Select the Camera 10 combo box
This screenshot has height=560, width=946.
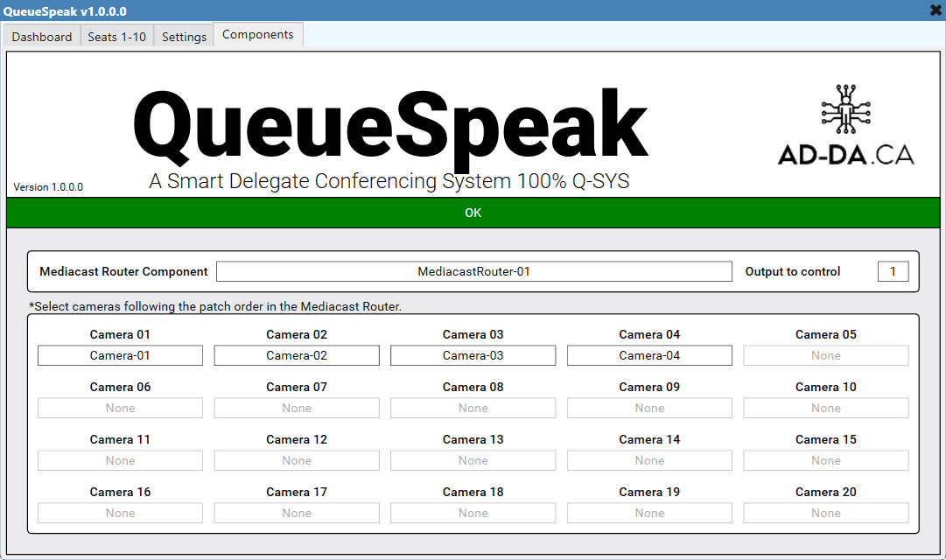[x=826, y=408]
